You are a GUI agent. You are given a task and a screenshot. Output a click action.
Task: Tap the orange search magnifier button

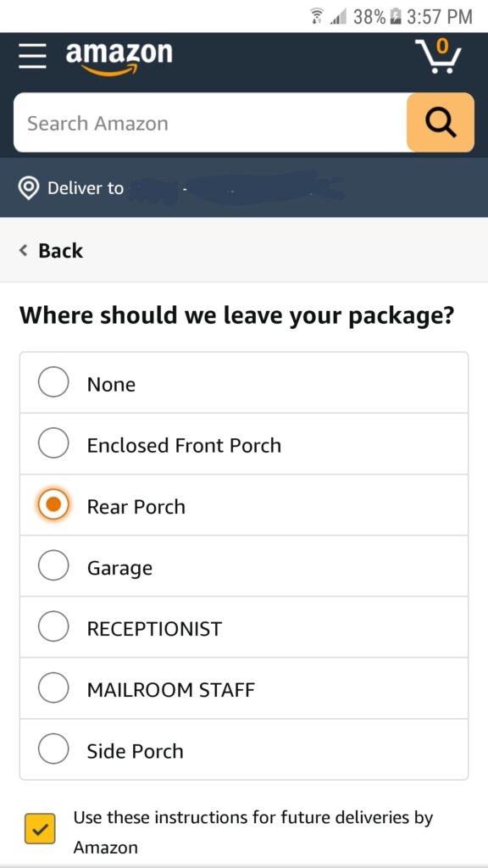(x=441, y=122)
